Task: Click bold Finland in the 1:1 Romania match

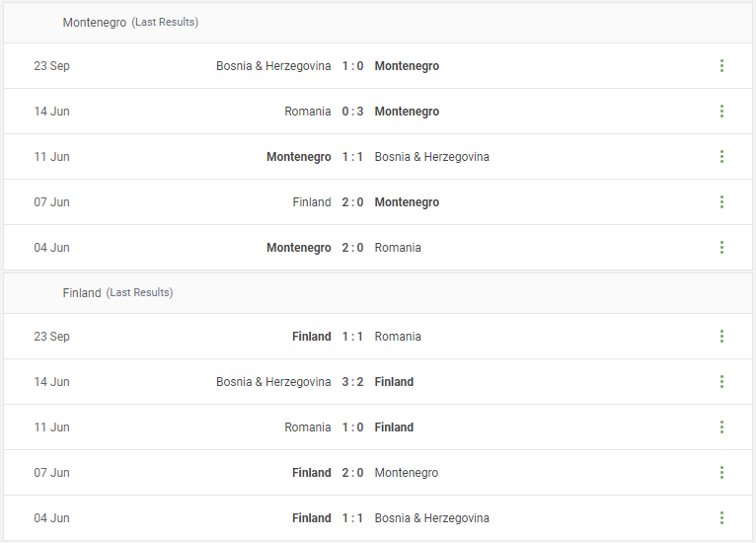Action: tap(312, 336)
